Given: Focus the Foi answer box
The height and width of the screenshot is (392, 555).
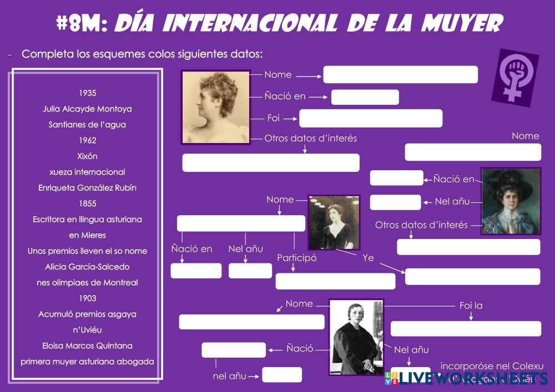Looking at the screenshot, I should point(371,118).
